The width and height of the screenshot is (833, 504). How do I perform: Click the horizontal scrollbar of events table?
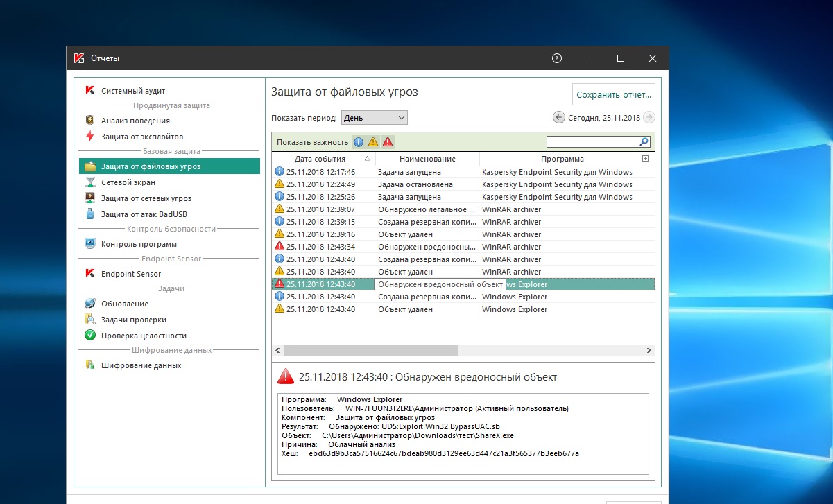point(370,351)
